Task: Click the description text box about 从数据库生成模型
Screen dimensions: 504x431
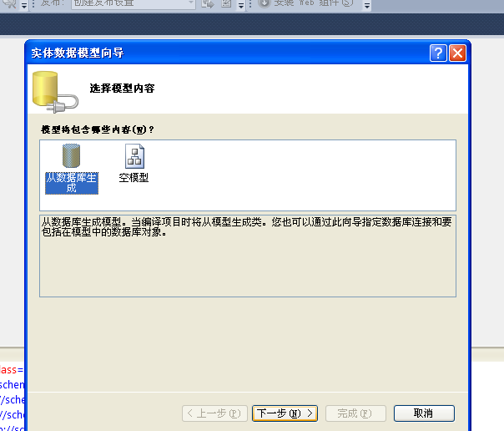Action: pyautogui.click(x=248, y=256)
